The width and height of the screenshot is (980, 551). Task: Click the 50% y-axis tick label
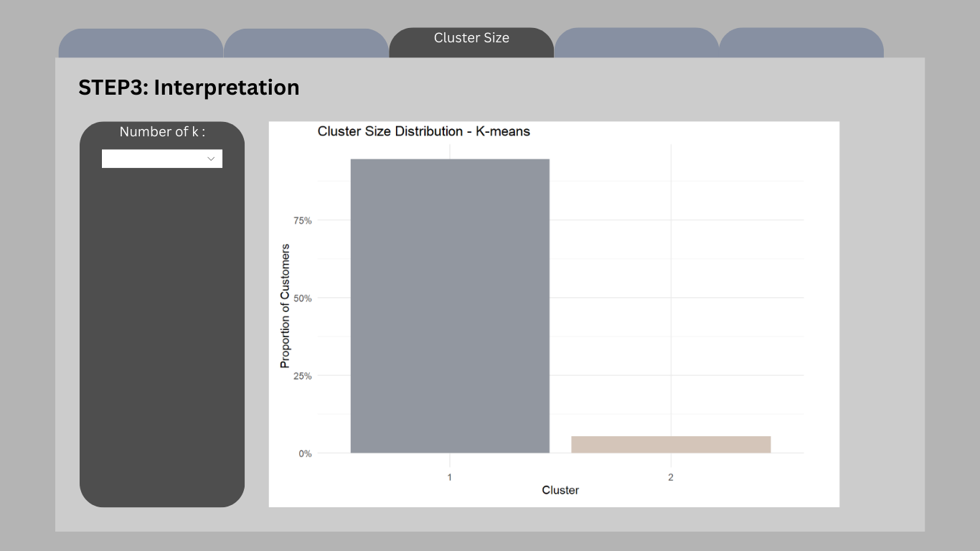pyautogui.click(x=302, y=298)
